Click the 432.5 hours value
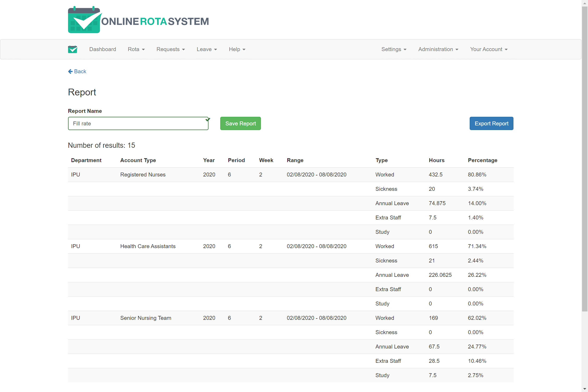Image resolution: width=588 pixels, height=392 pixels. coord(436,175)
